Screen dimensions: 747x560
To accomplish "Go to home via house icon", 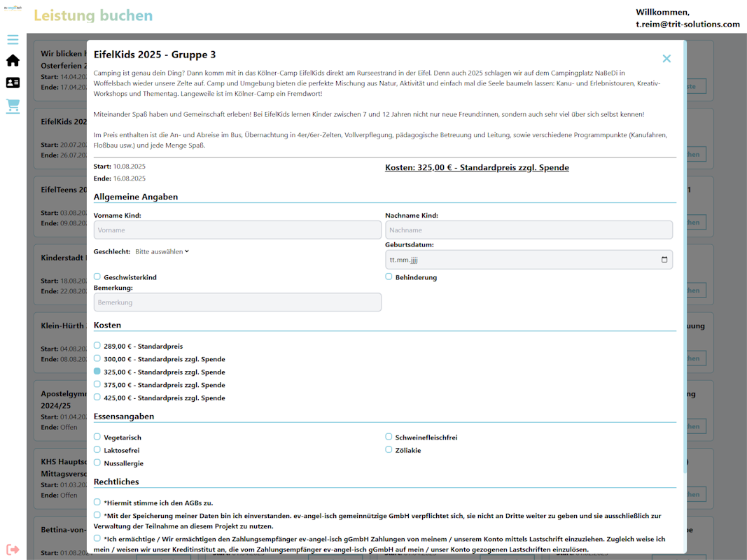I will [13, 60].
